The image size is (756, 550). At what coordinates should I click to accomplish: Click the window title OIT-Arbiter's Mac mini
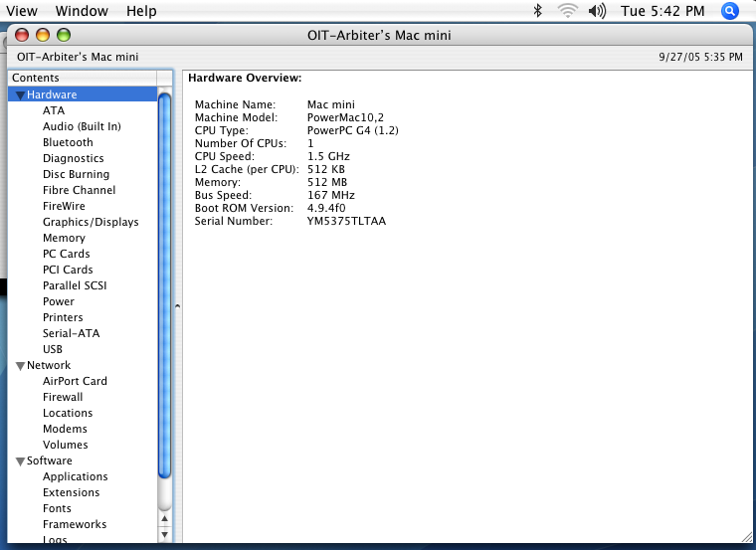tap(379, 35)
